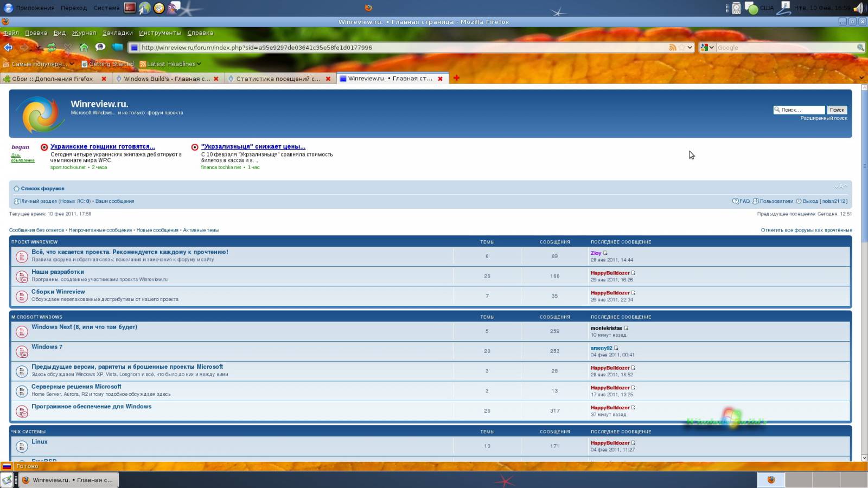Viewport: 868px width, 488px height.
Task: Click the blue tag icon beside address bar
Action: click(x=117, y=47)
